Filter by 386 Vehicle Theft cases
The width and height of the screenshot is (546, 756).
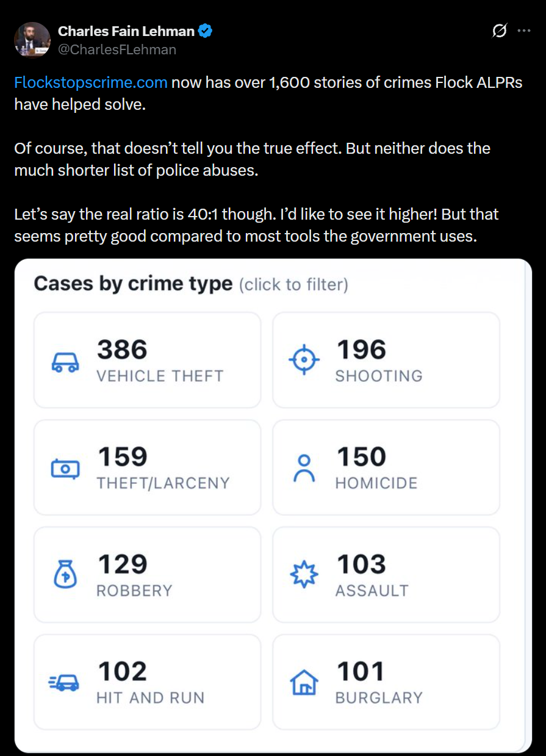(x=147, y=360)
